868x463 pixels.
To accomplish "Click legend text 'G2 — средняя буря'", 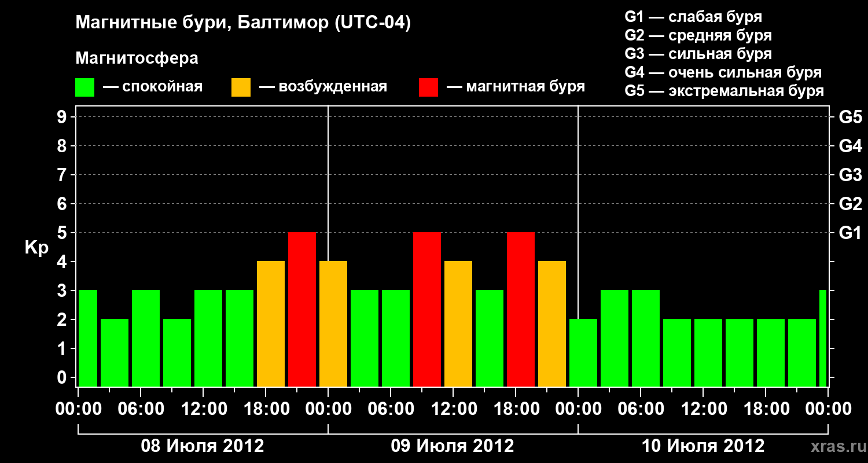I will click(x=698, y=35).
